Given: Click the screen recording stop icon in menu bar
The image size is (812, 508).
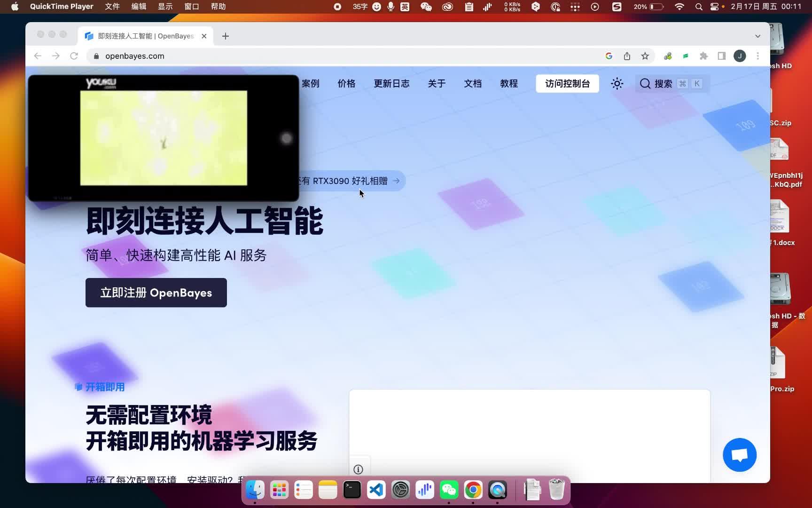Looking at the screenshot, I should tap(337, 7).
